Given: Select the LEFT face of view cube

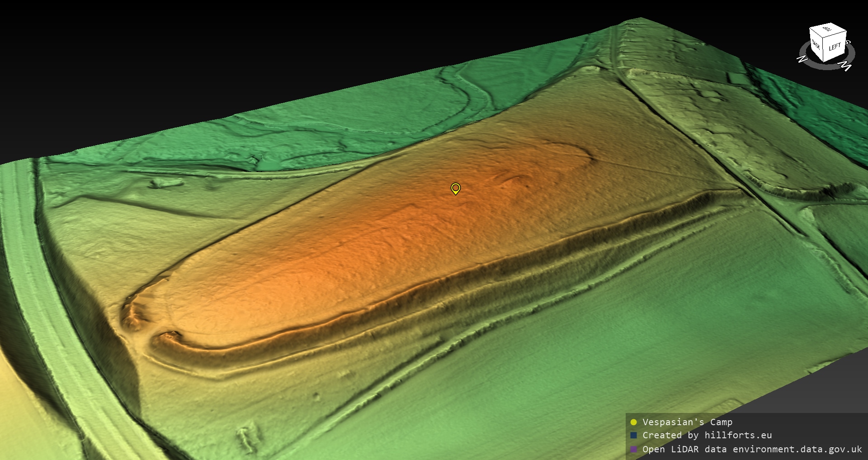Looking at the screenshot, I should tap(835, 48).
